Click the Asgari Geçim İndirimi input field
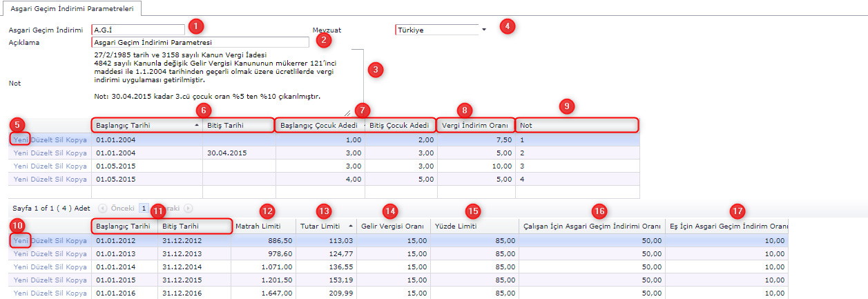Screen dimensions: 868x299 [138, 30]
